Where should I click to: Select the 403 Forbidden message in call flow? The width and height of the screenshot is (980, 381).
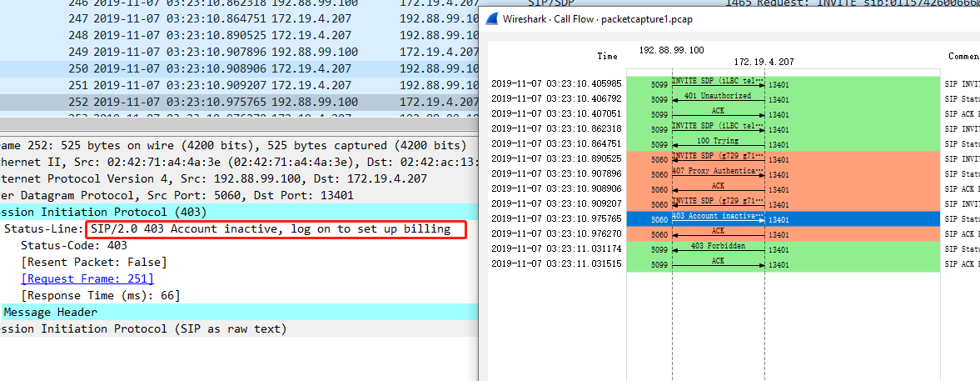[718, 246]
